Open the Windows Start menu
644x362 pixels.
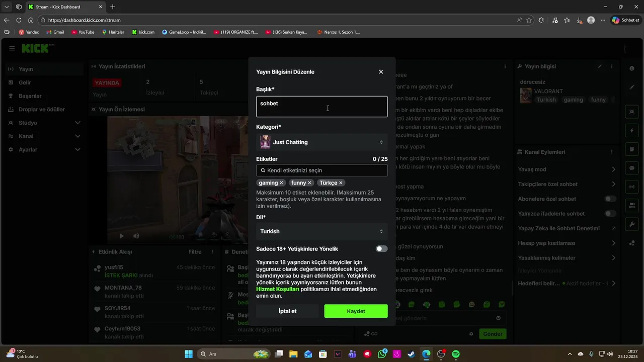click(x=189, y=354)
